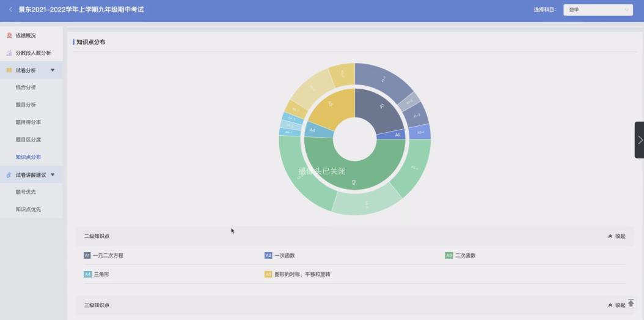This screenshot has height=320, width=644.
Task: Select the 知识点分布 sidebar item
Action: tap(28, 157)
